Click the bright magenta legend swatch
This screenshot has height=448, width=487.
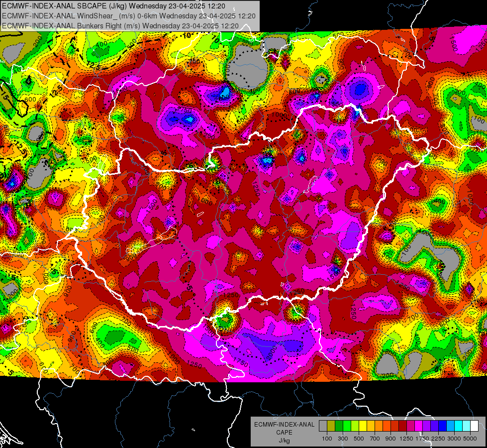(419, 426)
